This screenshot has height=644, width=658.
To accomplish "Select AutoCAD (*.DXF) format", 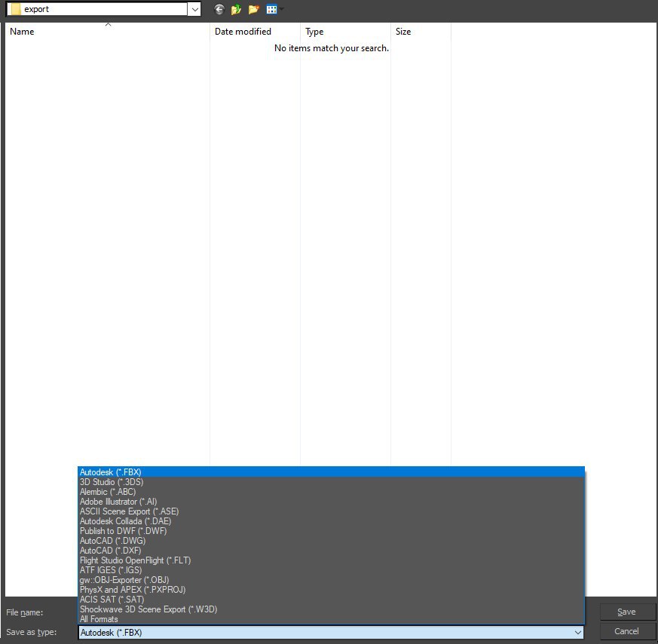I will (331, 551).
